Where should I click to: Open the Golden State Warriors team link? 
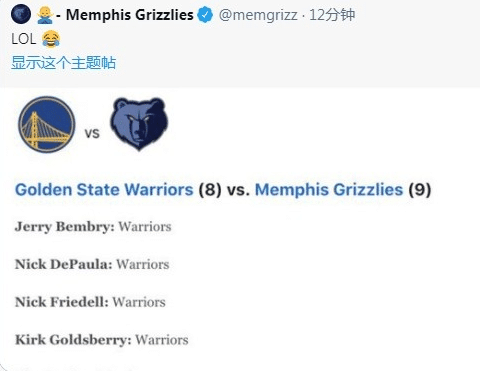[104, 190]
